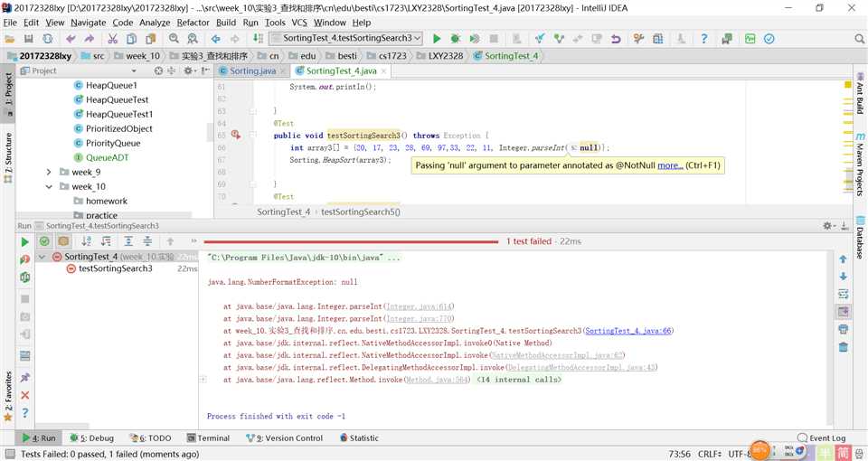Open the Analyze menu

coord(155,23)
